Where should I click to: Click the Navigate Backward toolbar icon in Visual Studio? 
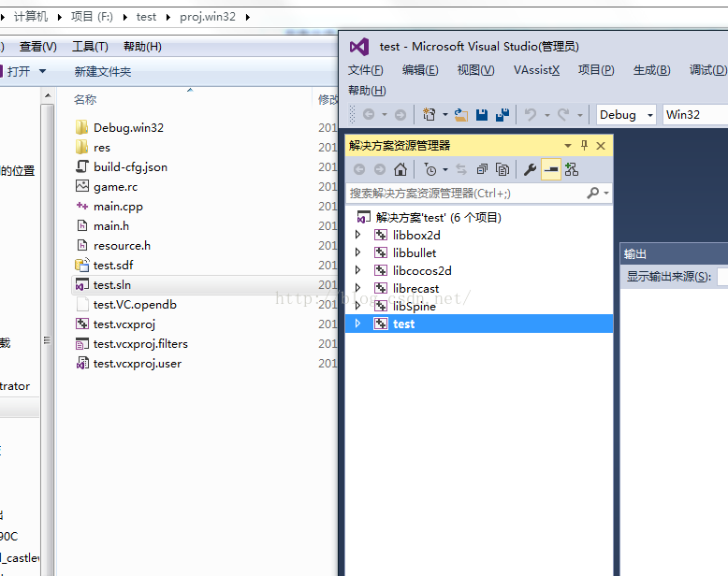point(369,114)
